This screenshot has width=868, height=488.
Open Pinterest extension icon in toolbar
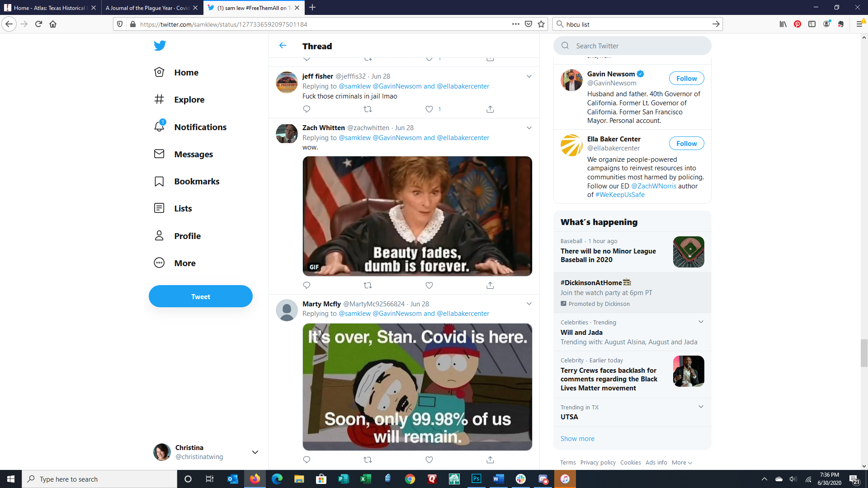click(797, 24)
